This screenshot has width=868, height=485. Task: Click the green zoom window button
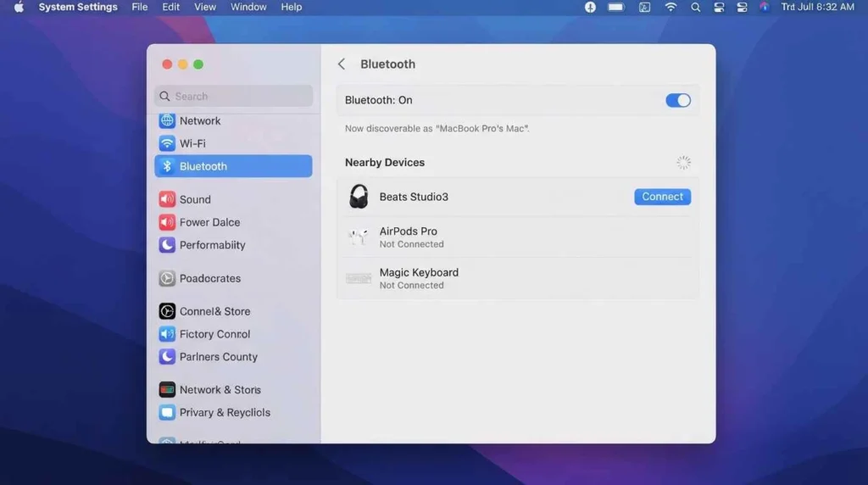pyautogui.click(x=198, y=64)
